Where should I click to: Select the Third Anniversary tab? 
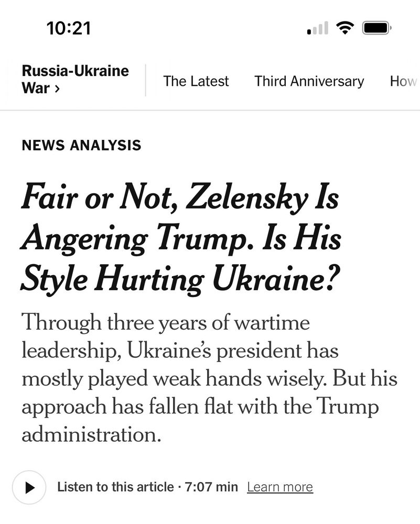pos(309,82)
